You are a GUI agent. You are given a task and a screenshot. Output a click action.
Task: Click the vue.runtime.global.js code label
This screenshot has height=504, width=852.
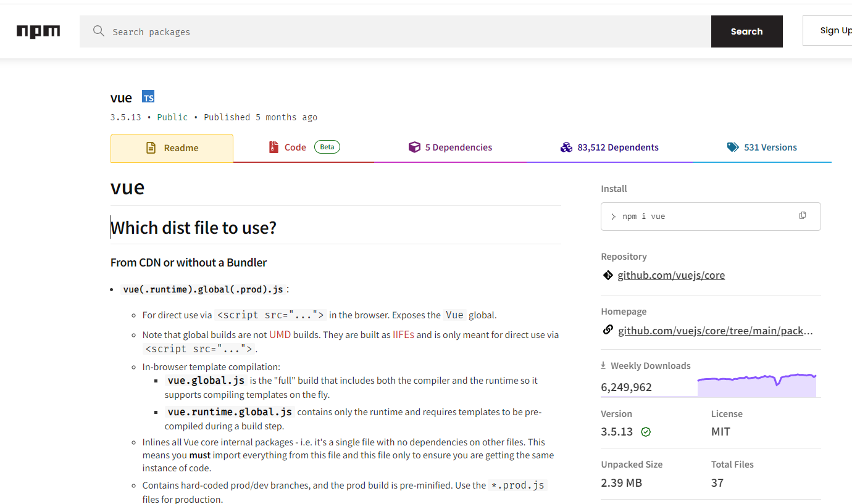coord(230,411)
